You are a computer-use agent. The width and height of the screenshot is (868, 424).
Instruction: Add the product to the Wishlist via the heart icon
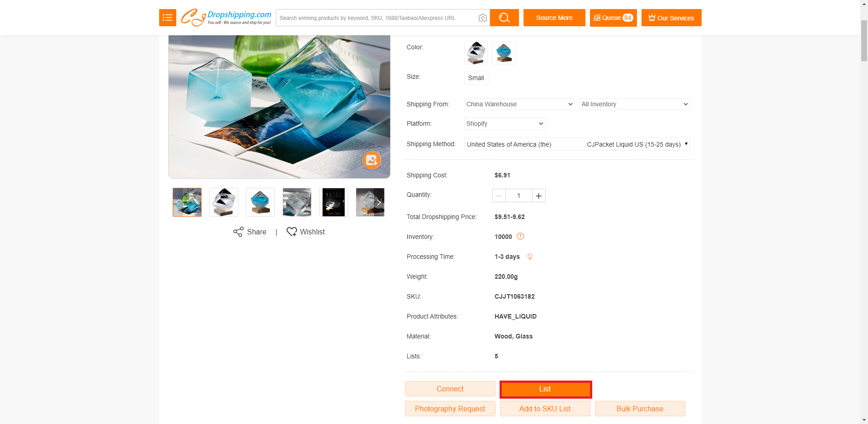tap(292, 232)
